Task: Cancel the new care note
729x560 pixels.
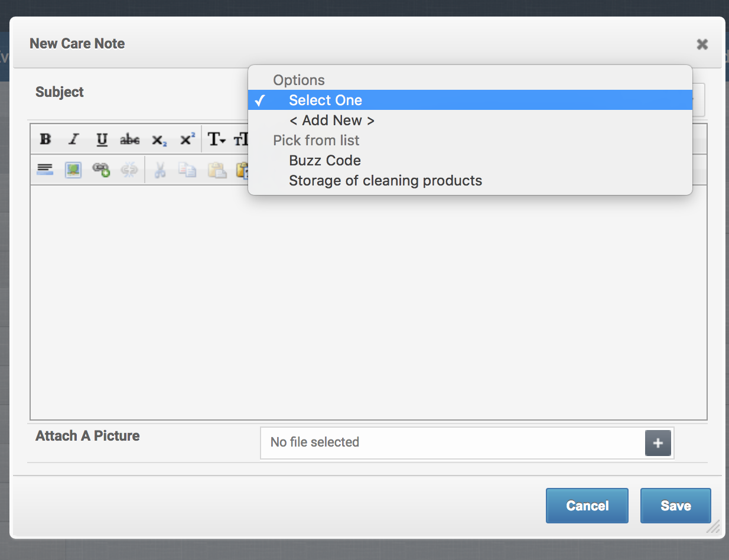Action: point(587,506)
